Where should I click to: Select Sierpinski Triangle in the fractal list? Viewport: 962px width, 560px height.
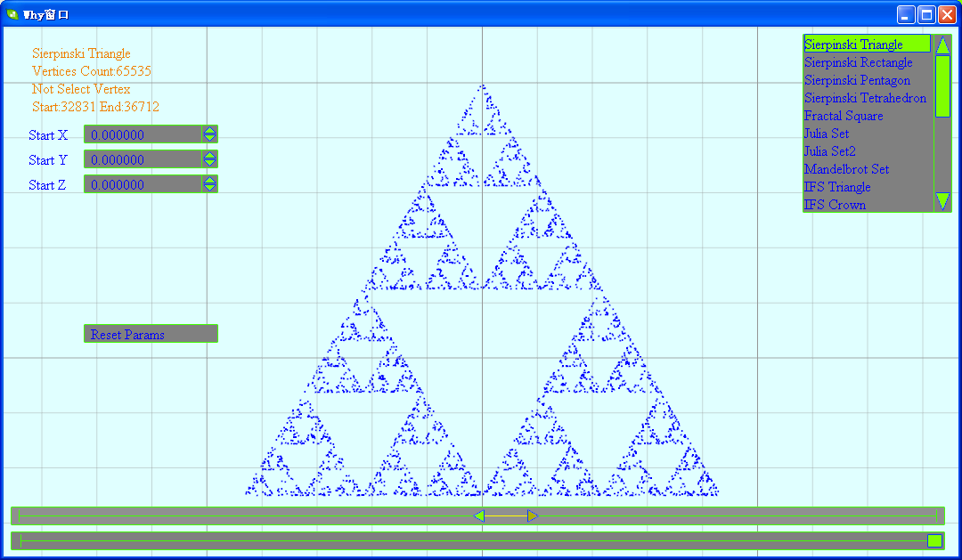pyautogui.click(x=868, y=45)
